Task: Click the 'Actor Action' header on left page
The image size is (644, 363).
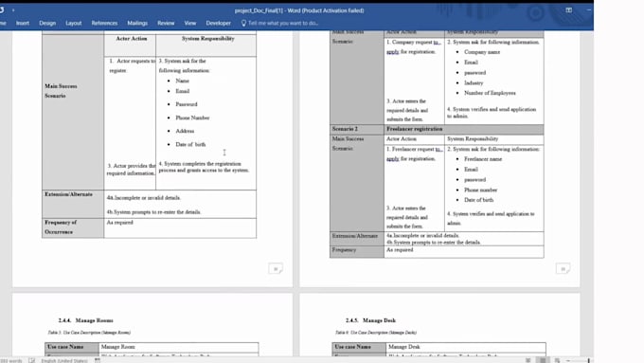Action: click(x=132, y=38)
